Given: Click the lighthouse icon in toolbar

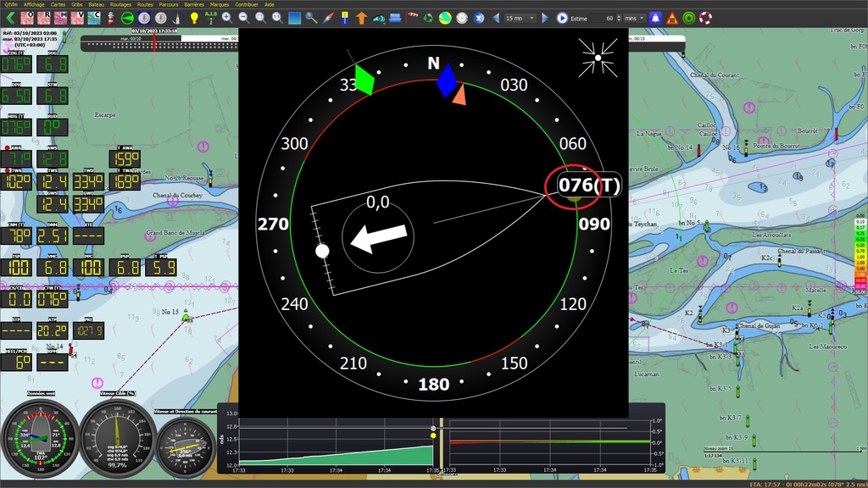Looking at the screenshot, I should [111, 18].
